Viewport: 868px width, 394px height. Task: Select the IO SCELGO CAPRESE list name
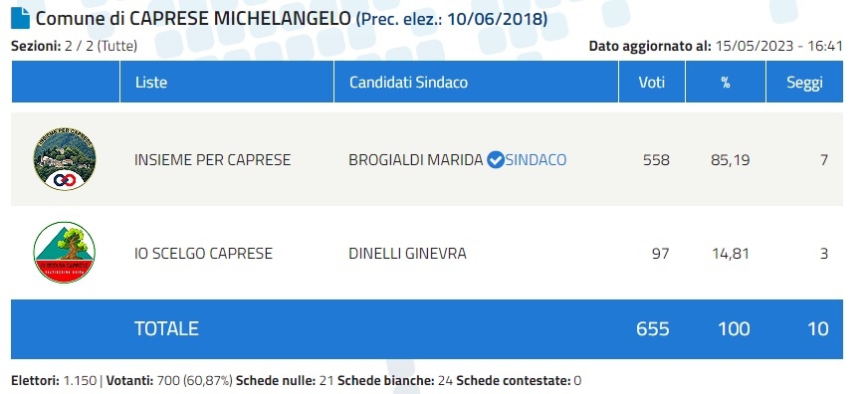[204, 254]
